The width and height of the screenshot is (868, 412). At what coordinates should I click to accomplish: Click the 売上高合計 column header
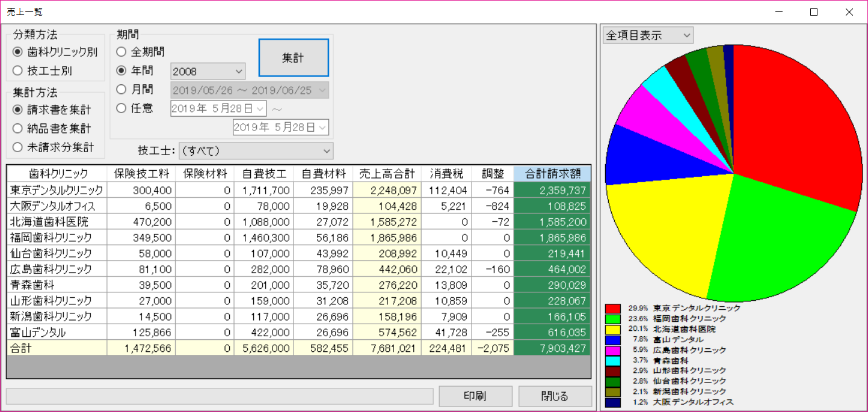click(x=387, y=174)
